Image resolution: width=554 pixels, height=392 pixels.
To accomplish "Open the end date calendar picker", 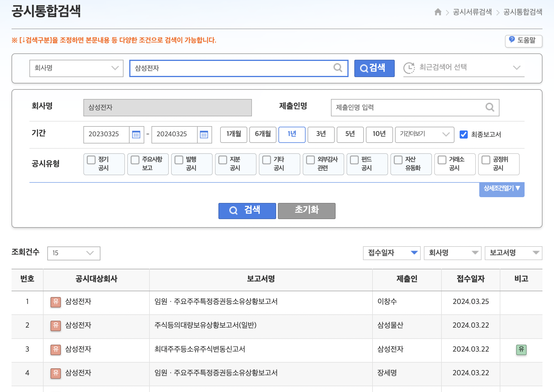I will (204, 135).
